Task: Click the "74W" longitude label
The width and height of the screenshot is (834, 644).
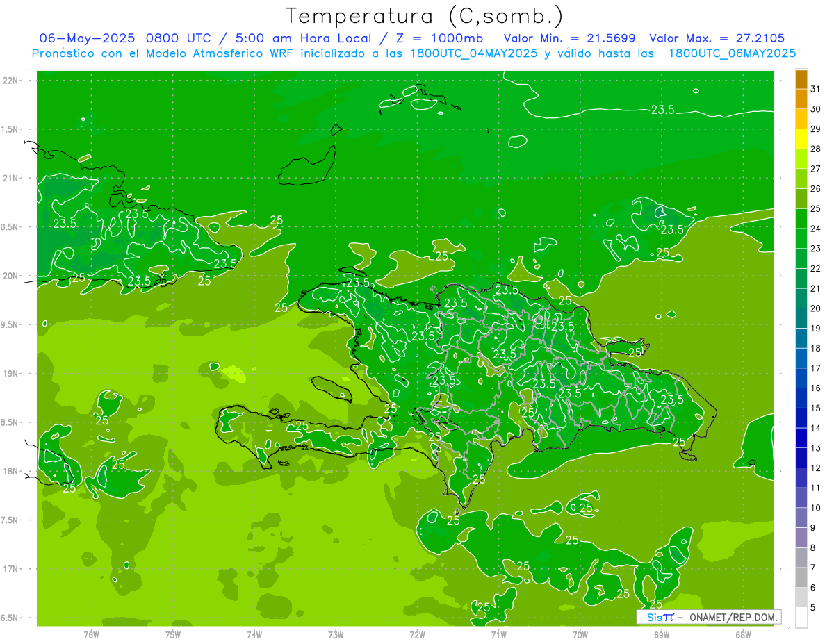Action: click(x=254, y=635)
